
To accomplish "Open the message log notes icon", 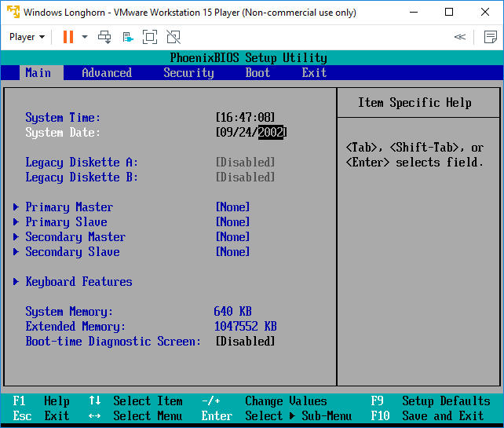I will [x=490, y=37].
